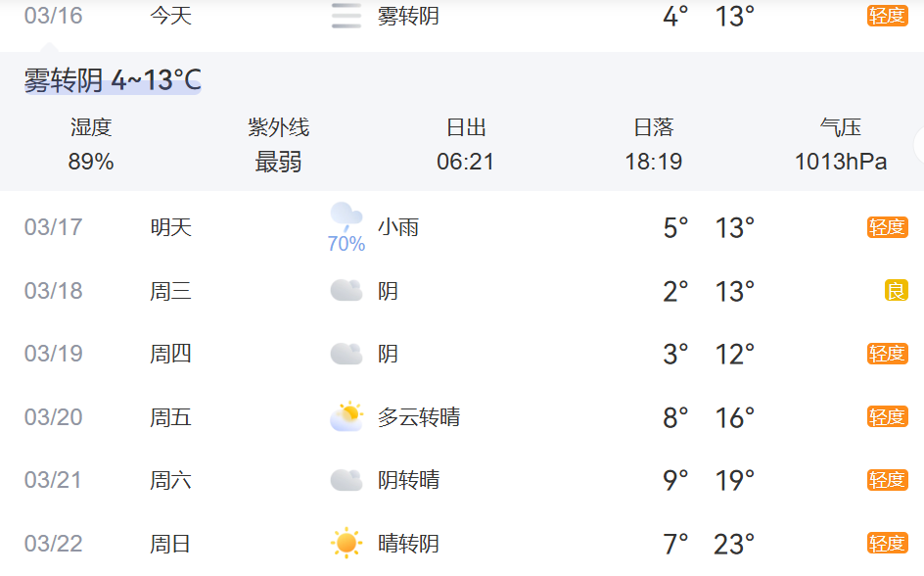The image size is (924, 576).
Task: Click the 轻度 air quality badge for 03/16
Action: point(887,16)
